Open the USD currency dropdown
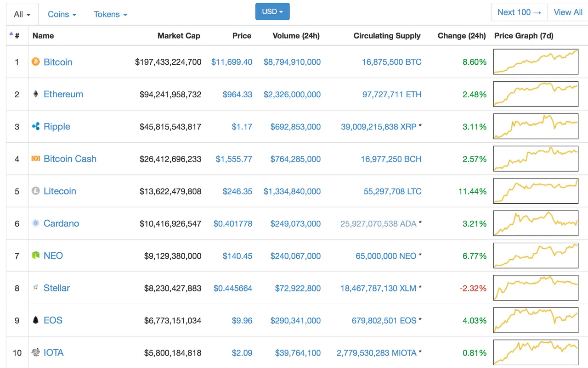This screenshot has height=368, width=588. click(272, 11)
